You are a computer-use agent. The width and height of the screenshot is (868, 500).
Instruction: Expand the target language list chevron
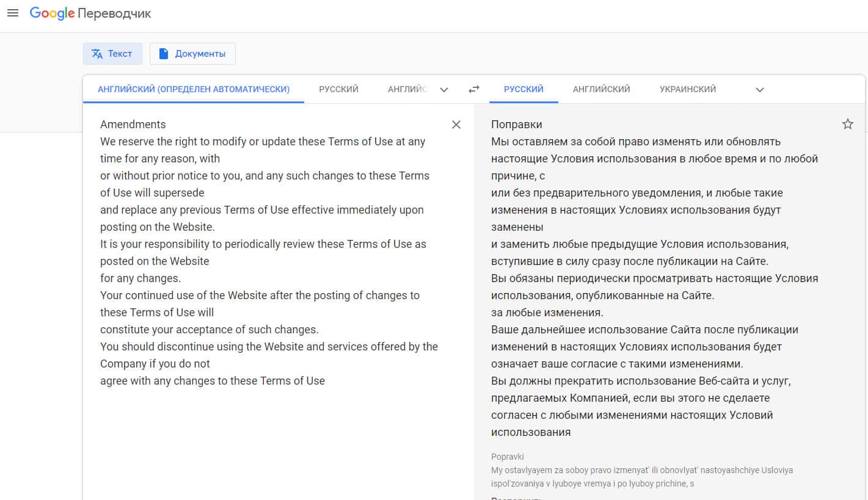759,90
